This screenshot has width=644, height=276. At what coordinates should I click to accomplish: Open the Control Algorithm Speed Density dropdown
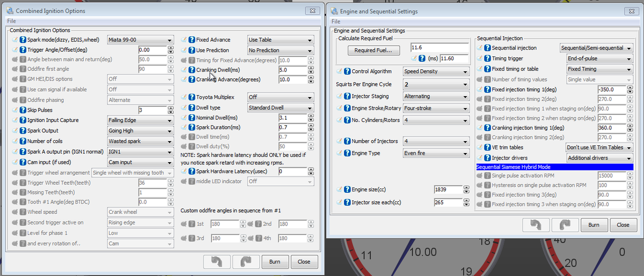coord(436,71)
